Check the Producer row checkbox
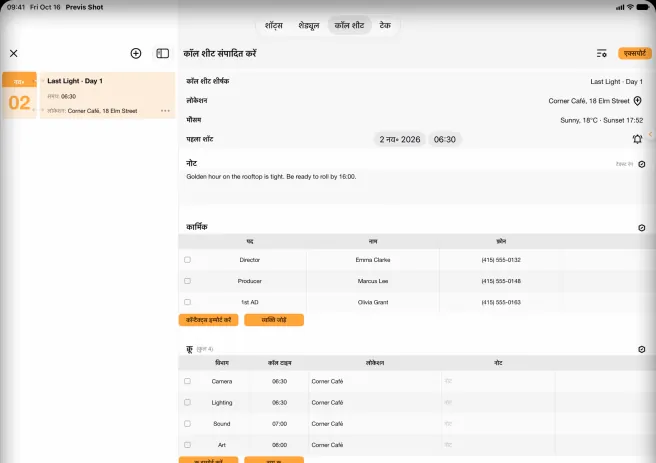This screenshot has height=463, width=656. [x=187, y=281]
